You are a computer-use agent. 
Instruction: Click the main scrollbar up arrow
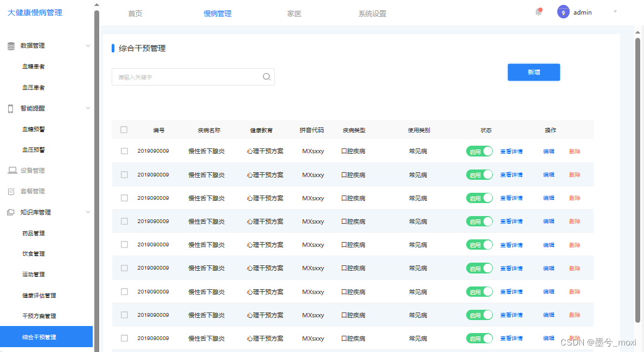point(637,31)
